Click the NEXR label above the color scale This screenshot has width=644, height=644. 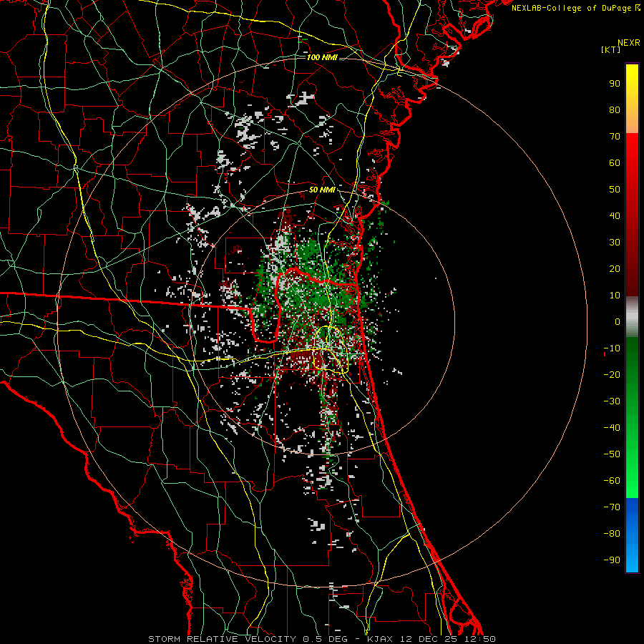click(628, 43)
